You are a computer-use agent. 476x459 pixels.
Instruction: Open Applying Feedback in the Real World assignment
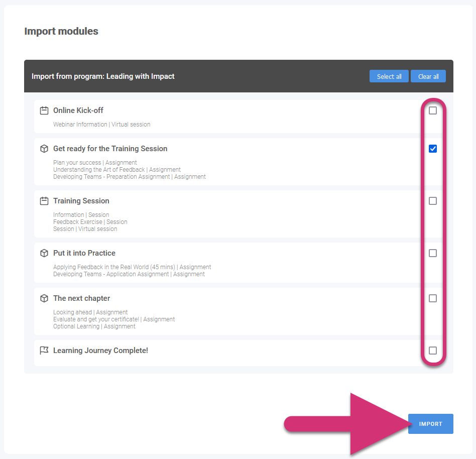pyautogui.click(x=132, y=267)
